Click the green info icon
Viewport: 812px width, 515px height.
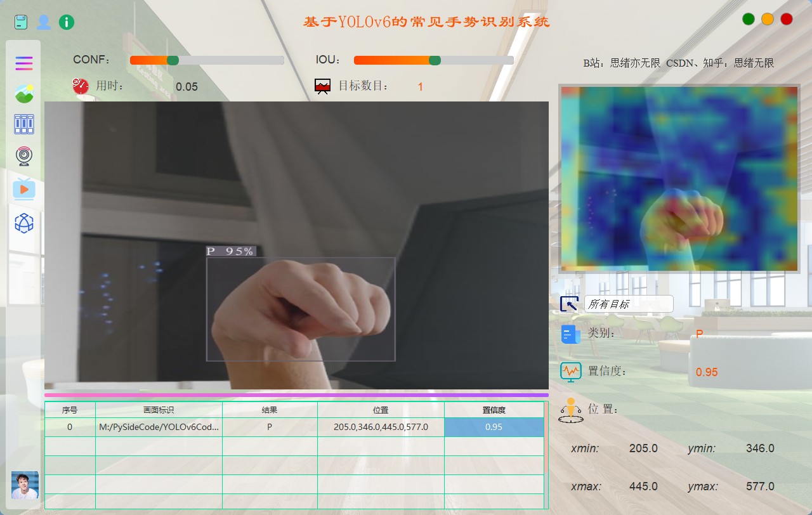coord(67,22)
